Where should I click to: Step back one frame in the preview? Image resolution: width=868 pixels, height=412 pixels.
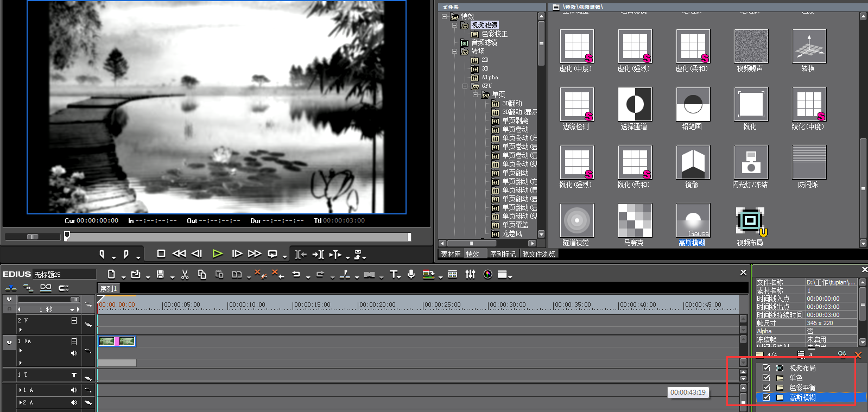click(x=197, y=253)
